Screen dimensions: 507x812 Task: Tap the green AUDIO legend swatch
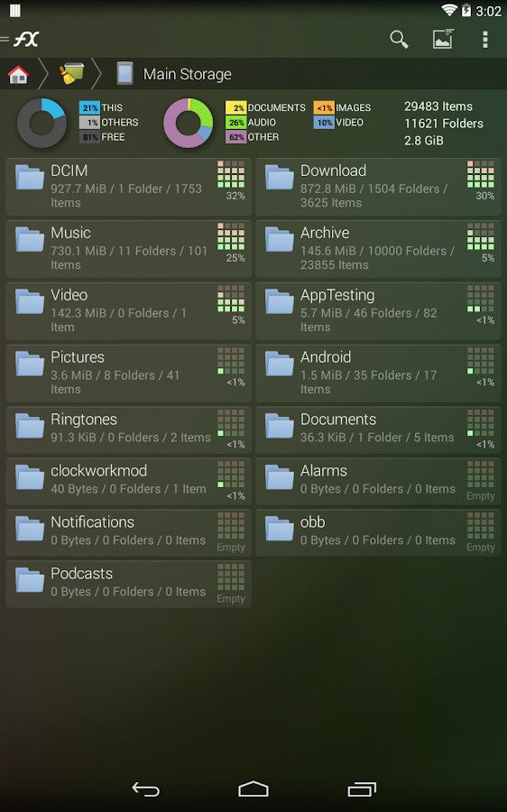(235, 123)
